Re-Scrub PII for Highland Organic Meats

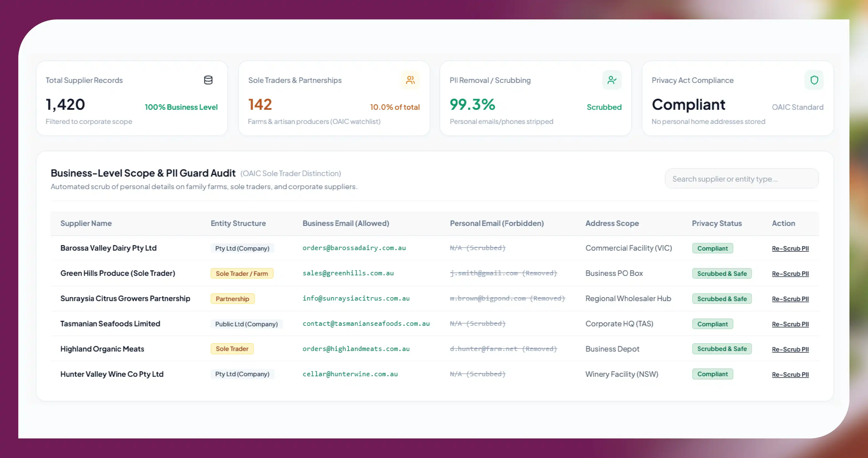pyautogui.click(x=790, y=350)
